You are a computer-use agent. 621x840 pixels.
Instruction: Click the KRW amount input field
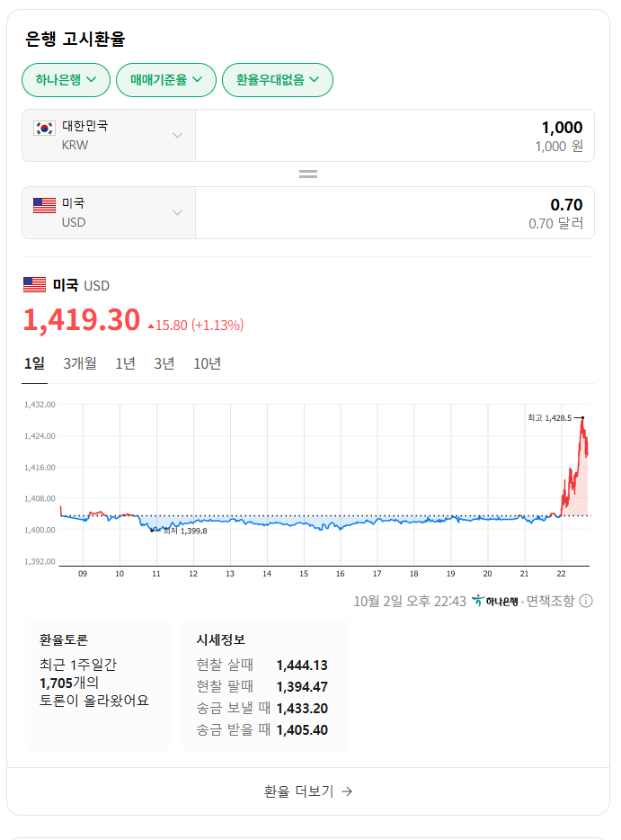tap(394, 136)
